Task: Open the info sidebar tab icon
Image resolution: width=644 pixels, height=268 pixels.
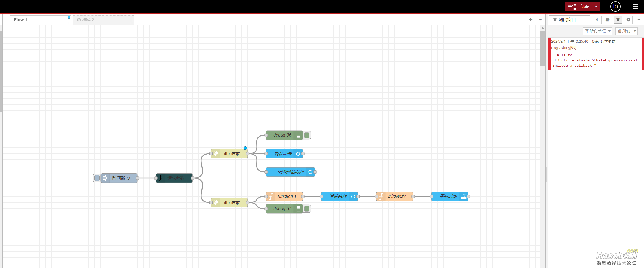Action: [597, 20]
